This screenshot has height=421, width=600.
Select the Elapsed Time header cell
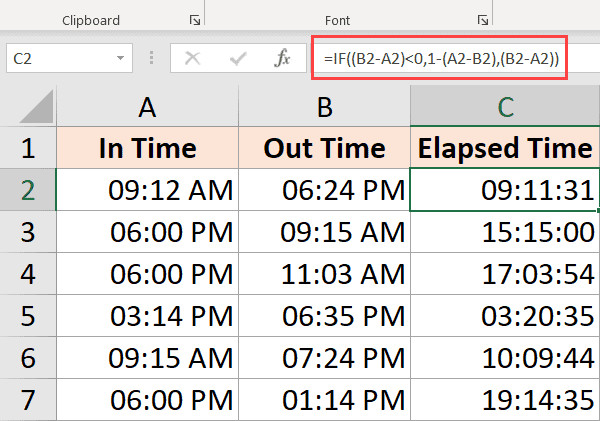505,149
